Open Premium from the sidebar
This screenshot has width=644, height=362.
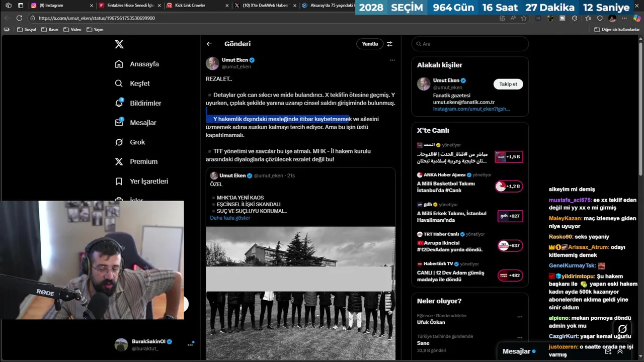pyautogui.click(x=136, y=161)
